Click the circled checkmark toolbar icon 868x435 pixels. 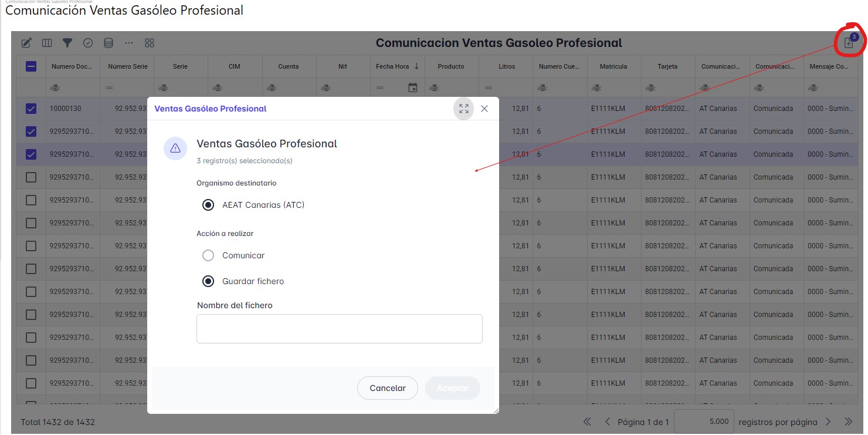(x=88, y=43)
